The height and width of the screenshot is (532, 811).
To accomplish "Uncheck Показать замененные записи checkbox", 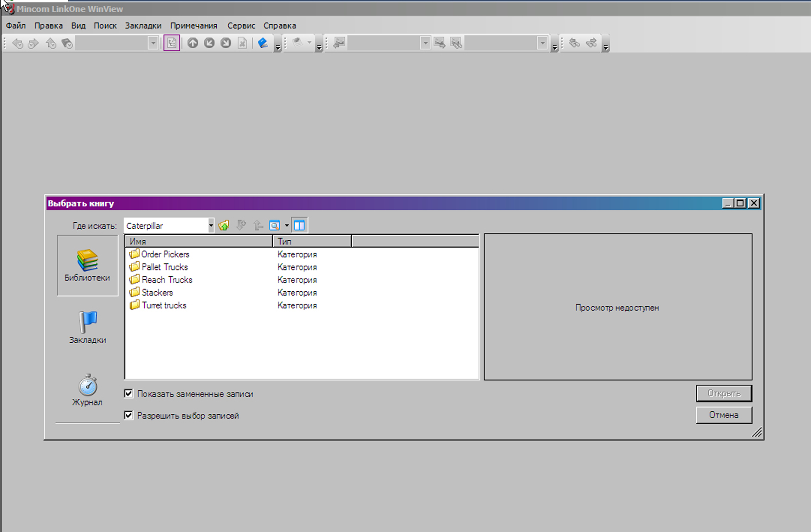I will pyautogui.click(x=129, y=394).
